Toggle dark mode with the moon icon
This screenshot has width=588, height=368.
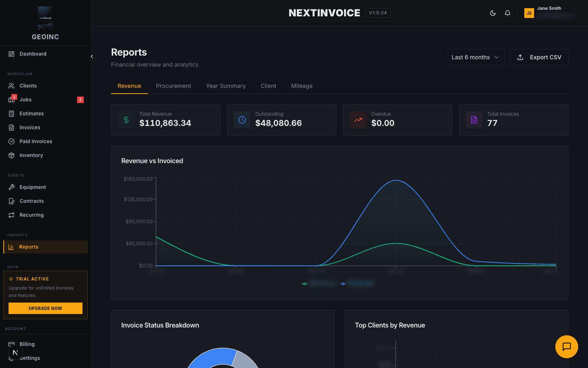click(x=493, y=13)
